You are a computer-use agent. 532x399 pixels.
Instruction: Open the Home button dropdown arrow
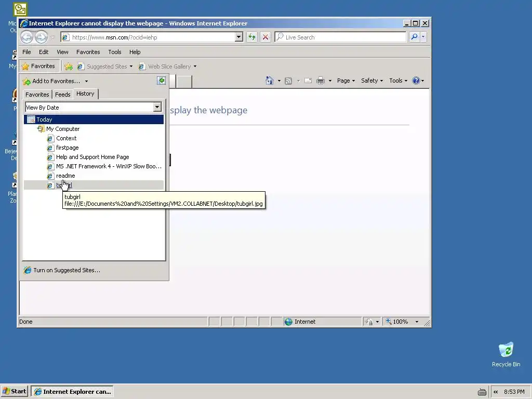[x=279, y=81]
